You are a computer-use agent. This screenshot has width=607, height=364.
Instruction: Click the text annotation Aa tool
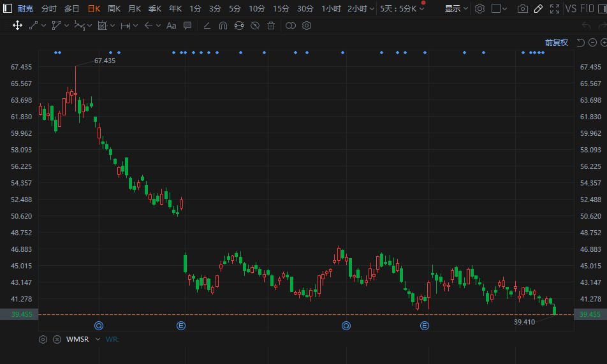(x=171, y=25)
